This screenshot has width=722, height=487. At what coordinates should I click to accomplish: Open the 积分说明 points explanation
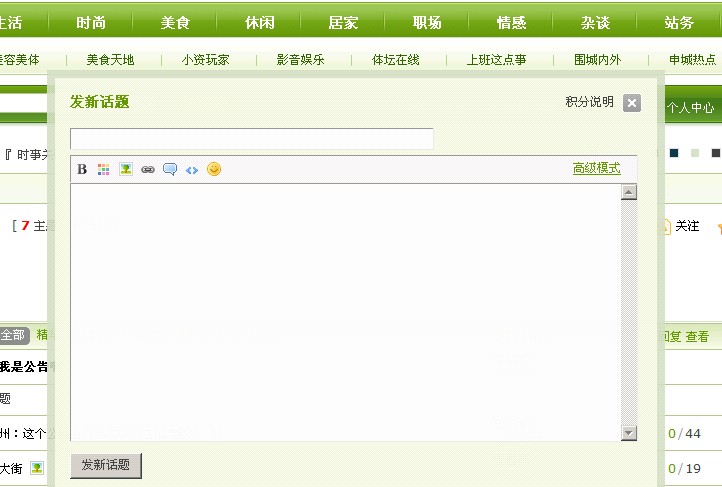point(589,102)
